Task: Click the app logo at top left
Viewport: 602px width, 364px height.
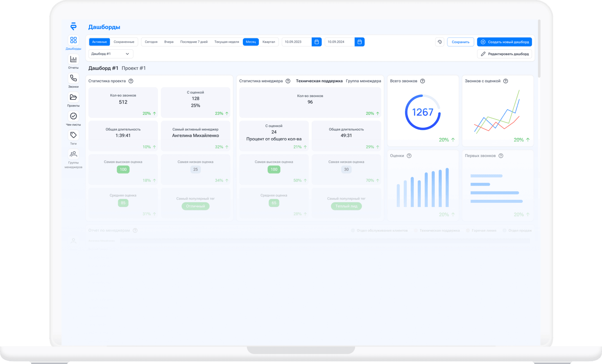Action: click(73, 26)
